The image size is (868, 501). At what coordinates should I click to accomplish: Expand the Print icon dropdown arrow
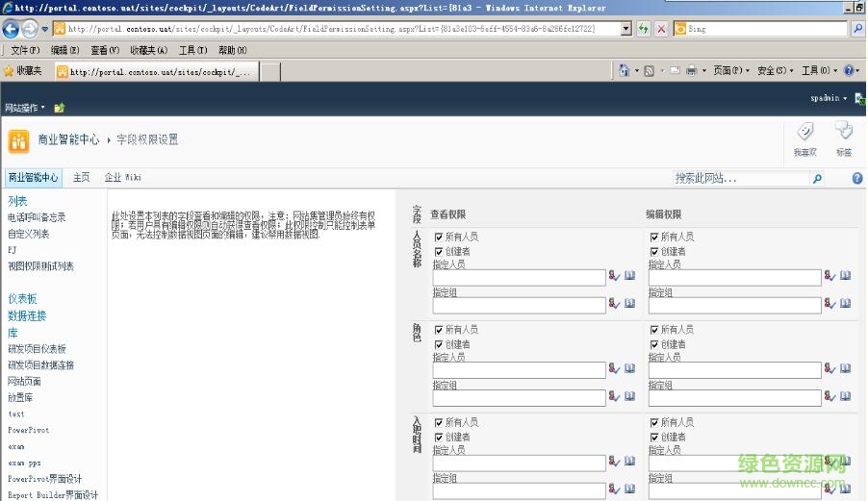point(703,71)
